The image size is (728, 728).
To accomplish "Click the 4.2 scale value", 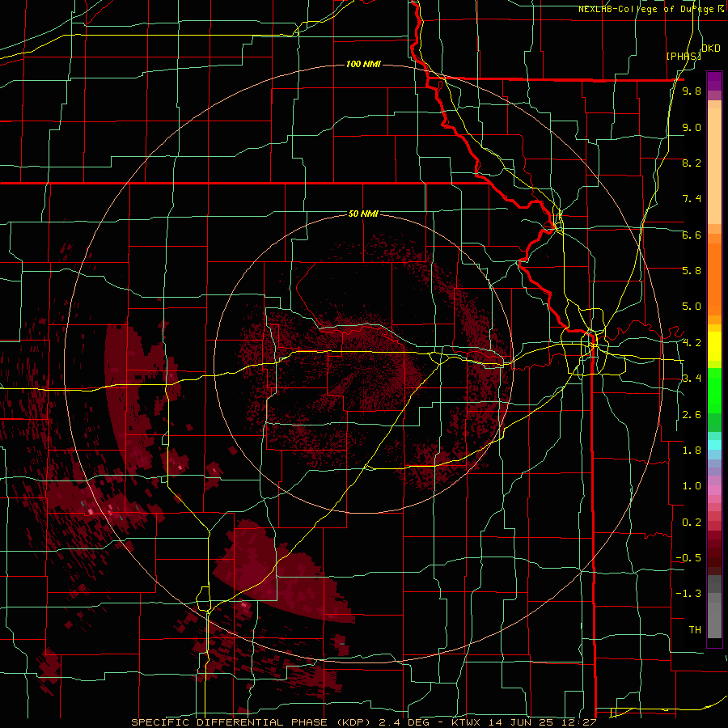I will pos(692,343).
